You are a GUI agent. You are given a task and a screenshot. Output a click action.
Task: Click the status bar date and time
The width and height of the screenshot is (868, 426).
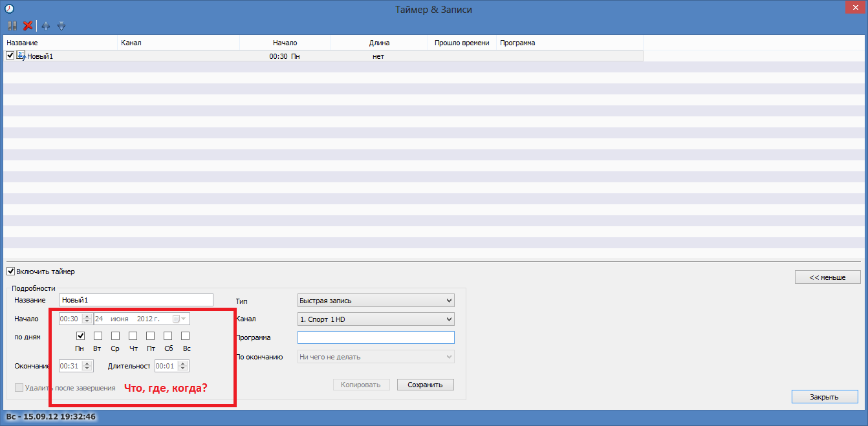(51, 417)
